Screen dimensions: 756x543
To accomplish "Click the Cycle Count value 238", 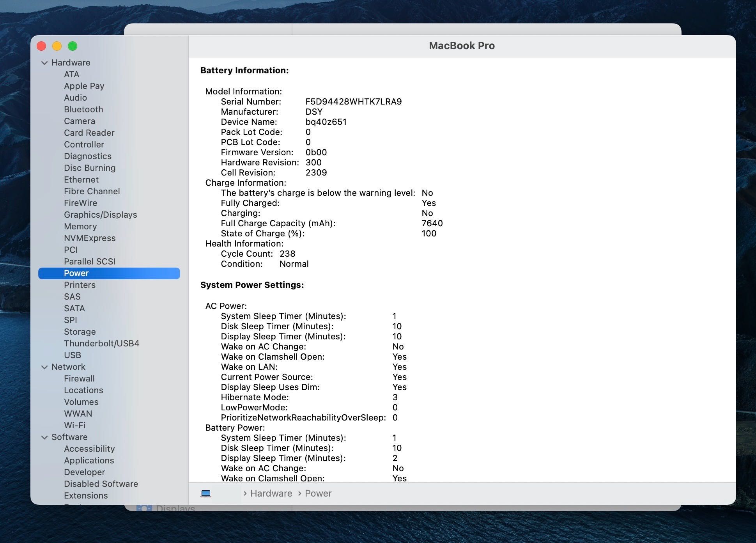I will tap(287, 254).
